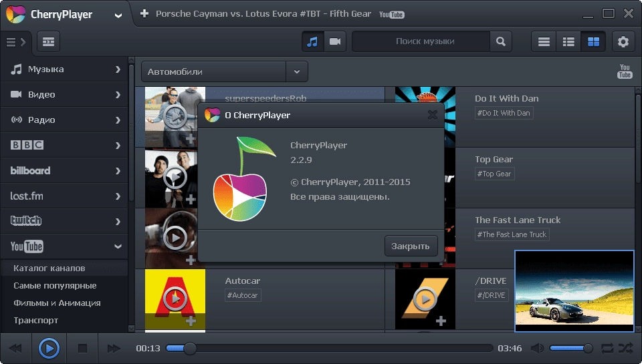Add /DRIVE channel with its plus icon
This screenshot has width=642, height=364.
(x=441, y=321)
